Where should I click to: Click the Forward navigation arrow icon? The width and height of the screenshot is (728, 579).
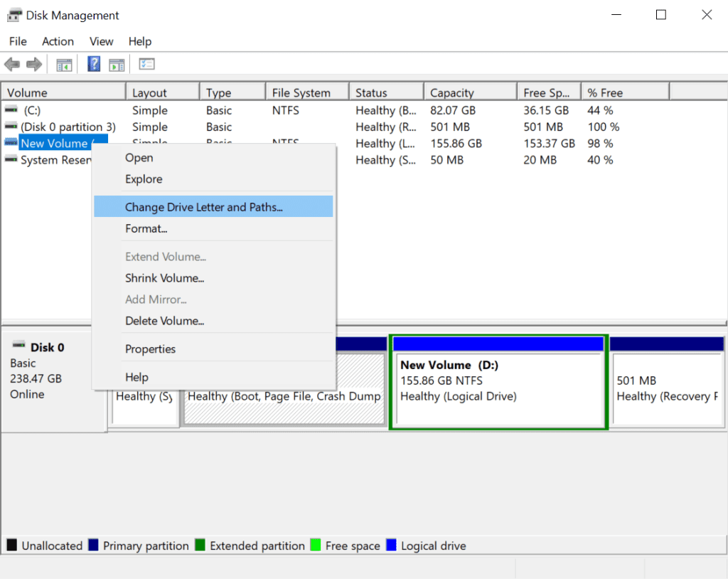[x=34, y=64]
